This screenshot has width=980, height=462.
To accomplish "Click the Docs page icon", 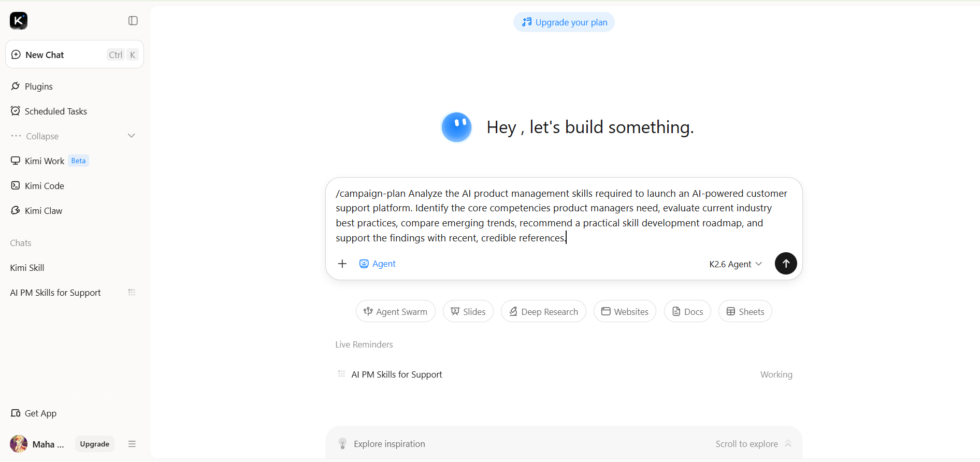I will coord(676,311).
